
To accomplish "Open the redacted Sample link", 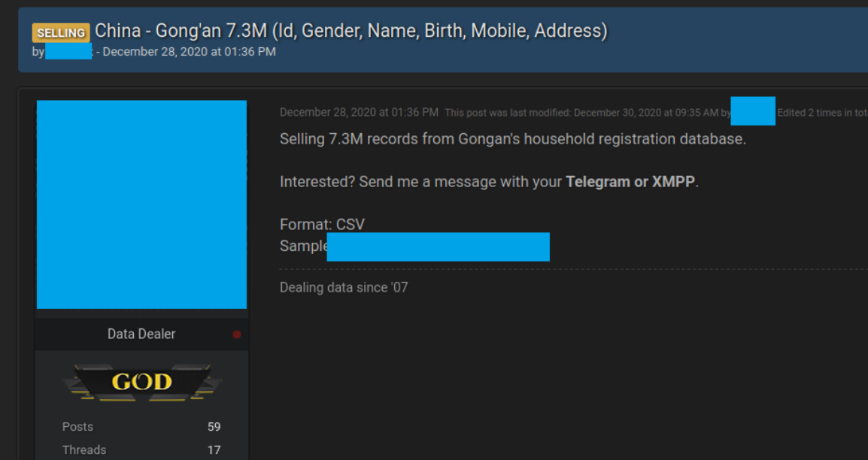I will coord(438,247).
